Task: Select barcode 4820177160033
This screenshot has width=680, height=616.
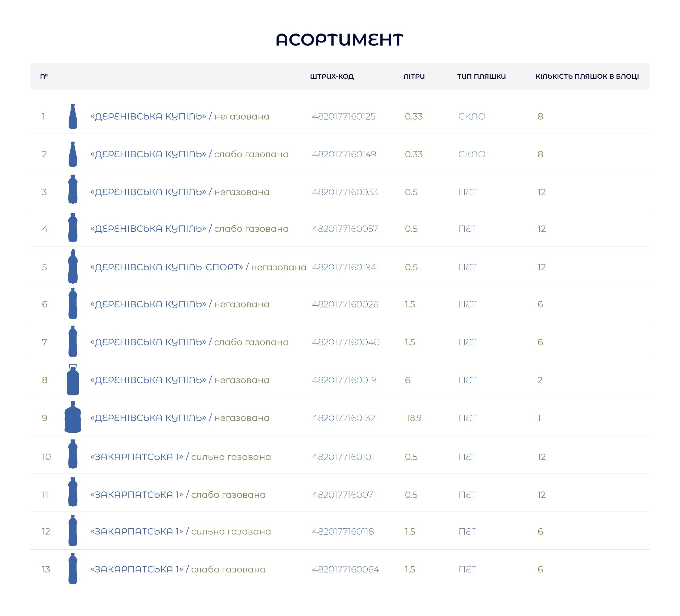Action: point(345,192)
